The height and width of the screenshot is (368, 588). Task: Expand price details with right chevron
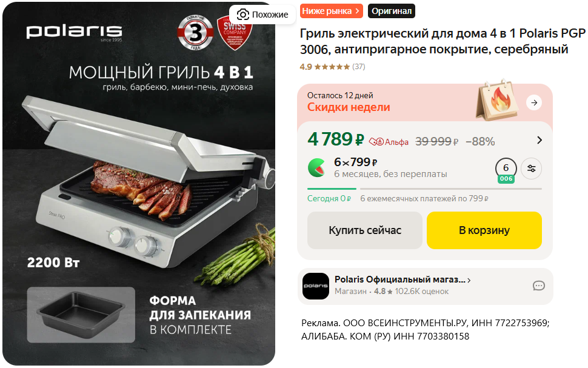pyautogui.click(x=540, y=140)
